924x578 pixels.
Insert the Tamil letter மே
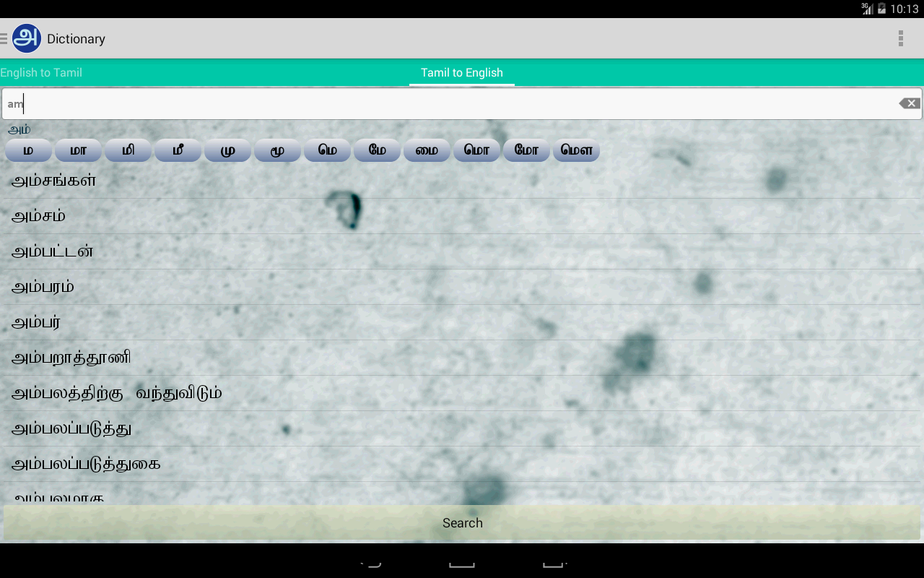377,150
